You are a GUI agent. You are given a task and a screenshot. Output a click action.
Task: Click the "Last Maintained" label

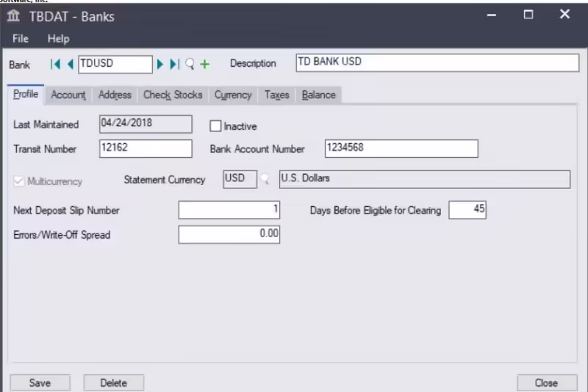click(x=46, y=124)
